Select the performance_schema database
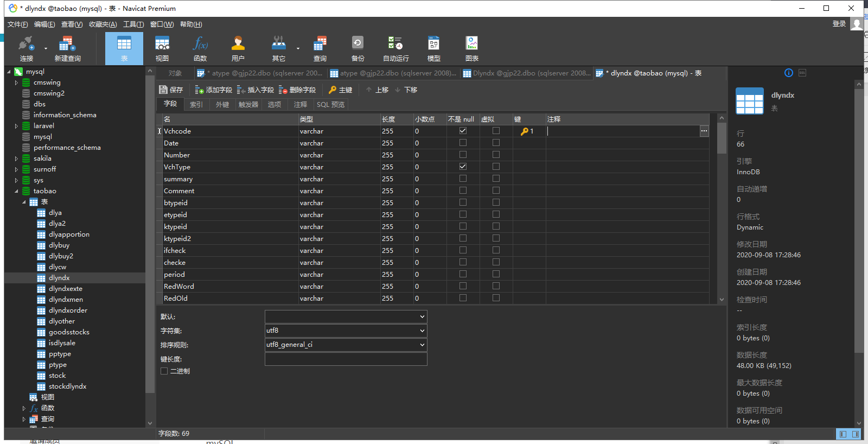This screenshot has width=868, height=444. click(67, 148)
